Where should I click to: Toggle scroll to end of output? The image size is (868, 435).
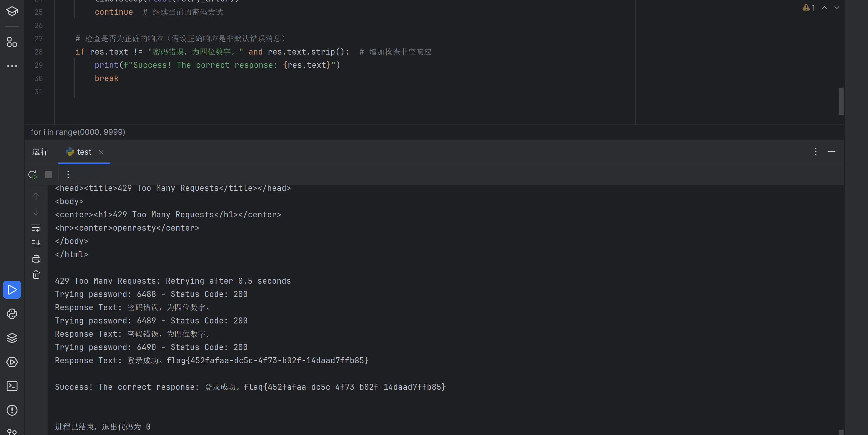coord(36,243)
